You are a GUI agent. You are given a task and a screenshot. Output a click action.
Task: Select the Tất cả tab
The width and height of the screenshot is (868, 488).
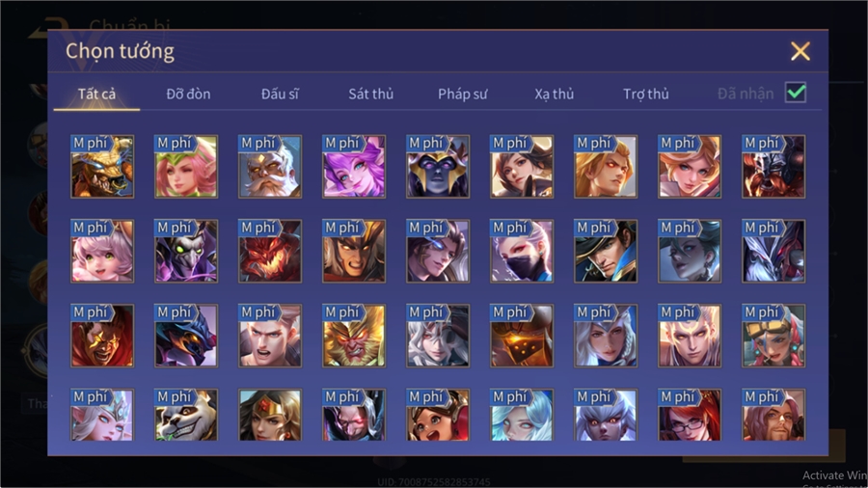[96, 95]
